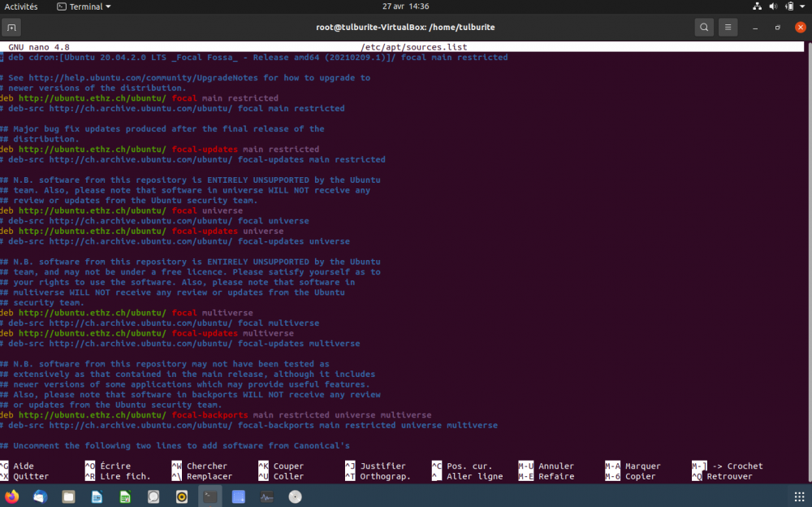Open Rhythmbox from the dock
This screenshot has width=812, height=507.
[x=182, y=496]
